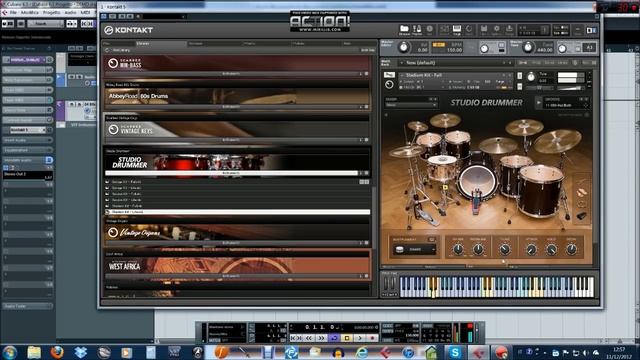Click the settings icon on Studio Drummer library bar
This screenshot has width=640, height=360.
pyautogui.click(x=366, y=173)
